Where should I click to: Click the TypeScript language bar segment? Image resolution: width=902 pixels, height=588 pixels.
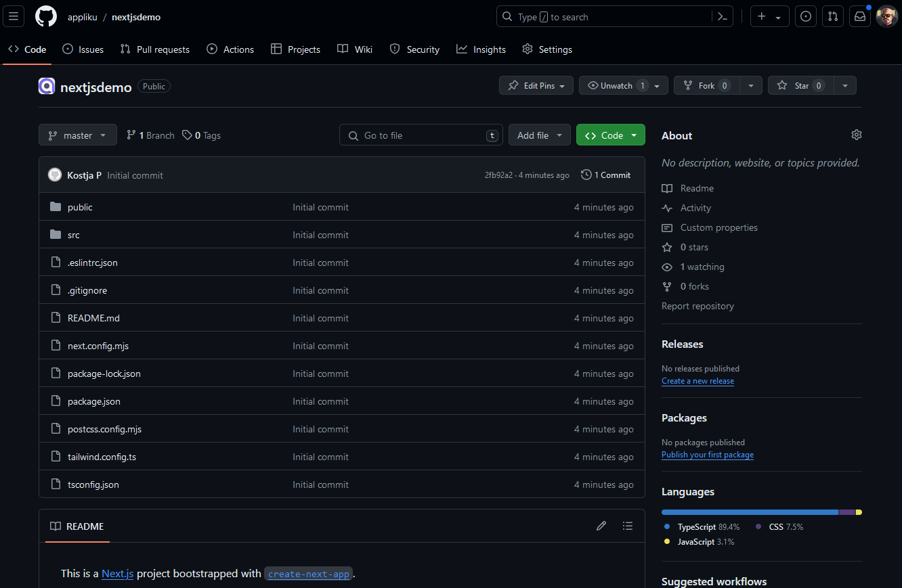[x=750, y=512]
